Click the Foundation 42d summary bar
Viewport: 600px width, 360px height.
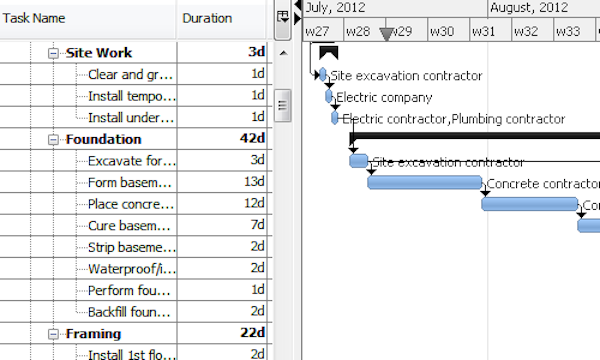point(474,135)
